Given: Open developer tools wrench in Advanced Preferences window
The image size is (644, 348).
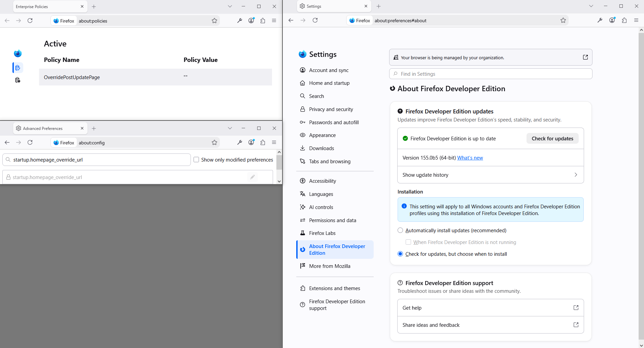Looking at the screenshot, I should (x=240, y=142).
